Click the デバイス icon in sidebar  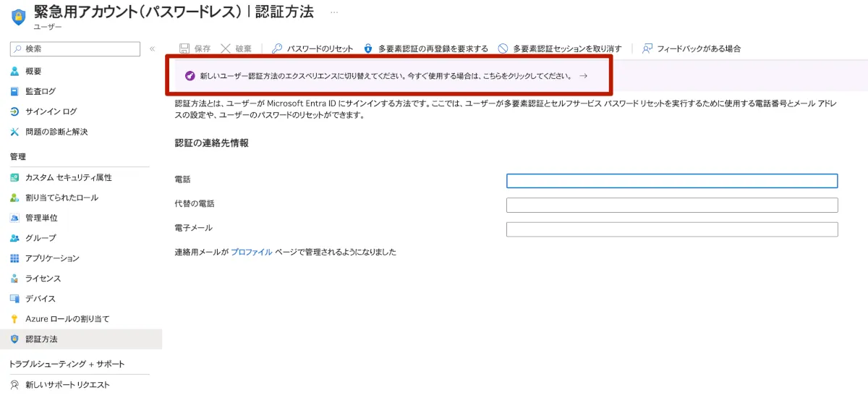14,299
